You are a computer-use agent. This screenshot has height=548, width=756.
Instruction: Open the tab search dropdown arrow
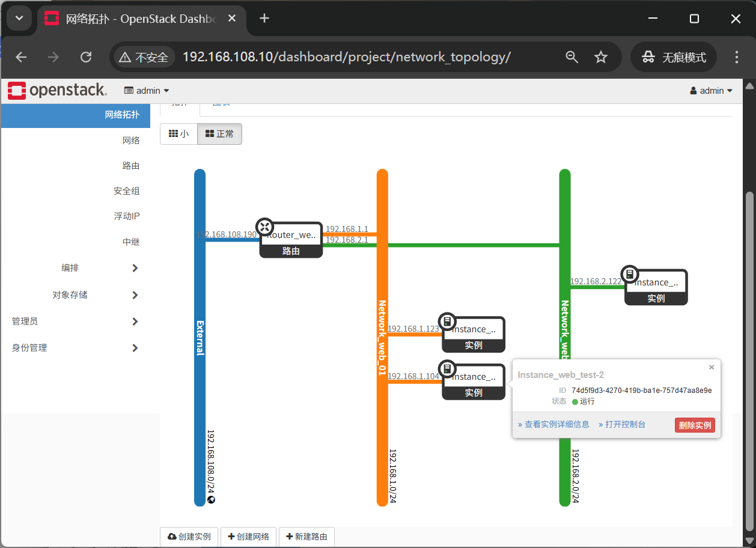click(x=19, y=19)
